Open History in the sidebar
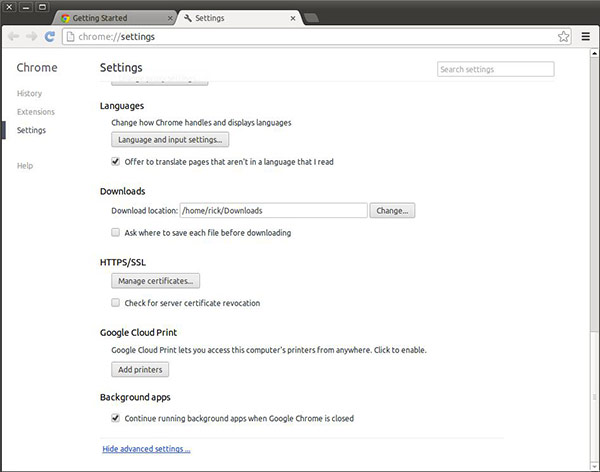 click(29, 93)
